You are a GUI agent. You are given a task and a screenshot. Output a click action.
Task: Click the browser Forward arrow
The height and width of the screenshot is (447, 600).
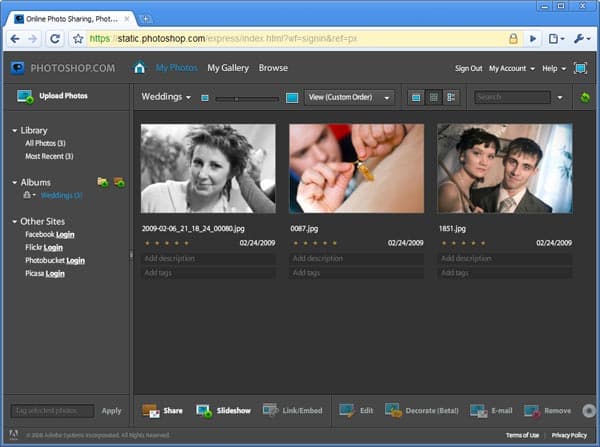(x=33, y=39)
